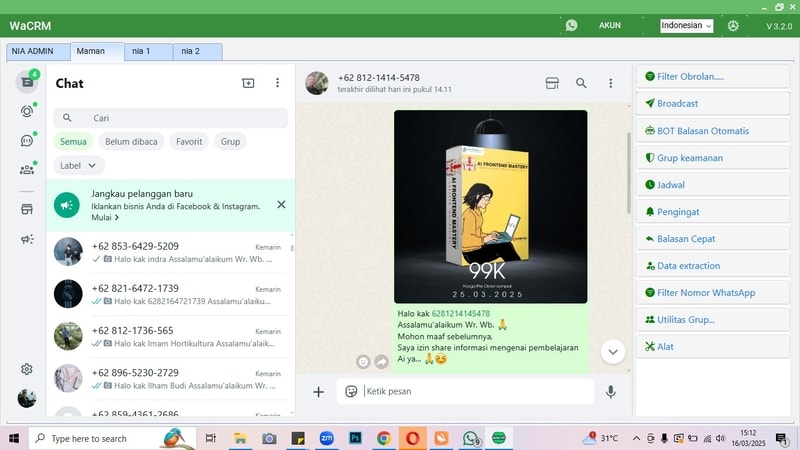Open Indonesian language dropdown
The height and width of the screenshot is (450, 800).
click(x=686, y=26)
